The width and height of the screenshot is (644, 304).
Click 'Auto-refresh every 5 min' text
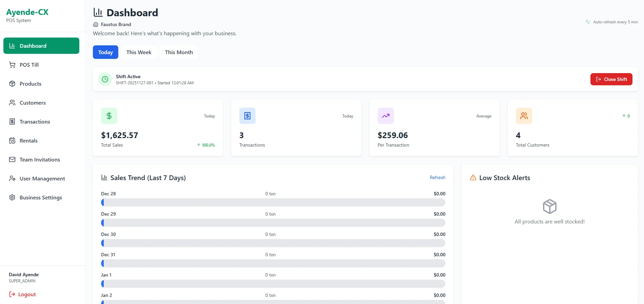pos(616,22)
